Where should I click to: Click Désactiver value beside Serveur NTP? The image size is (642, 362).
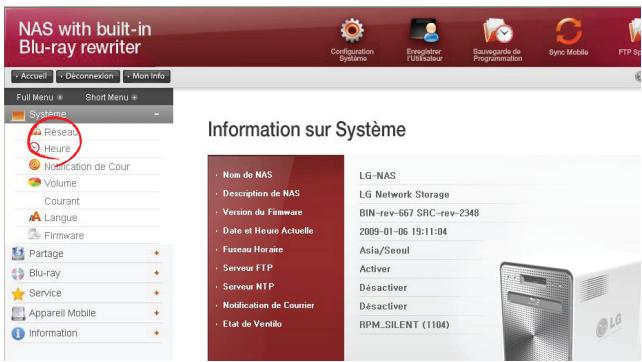383,288
